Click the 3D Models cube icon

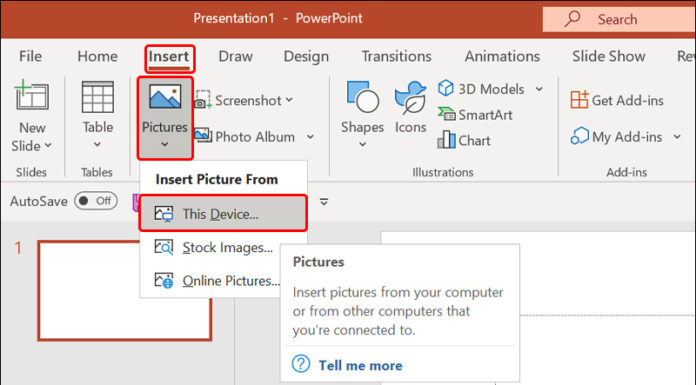pos(446,88)
